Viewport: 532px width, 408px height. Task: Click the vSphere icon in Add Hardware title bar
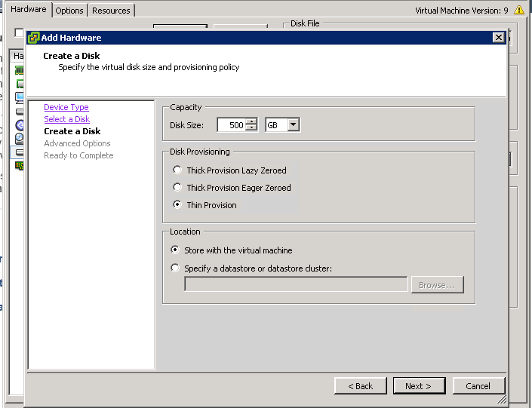[34, 37]
